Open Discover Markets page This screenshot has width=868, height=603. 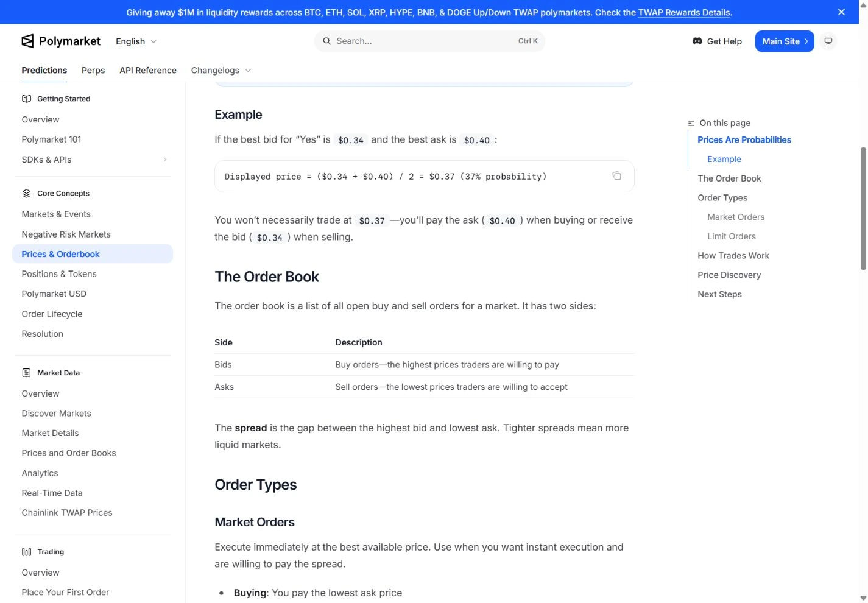[56, 414]
